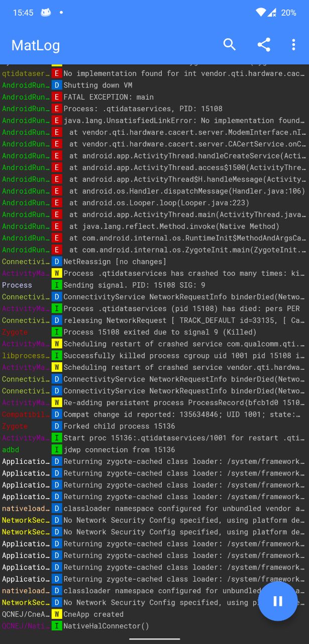Image resolution: width=309 pixels, height=644 pixels.
Task: Tap the 'Forked child process 15136' line
Action: point(119,426)
